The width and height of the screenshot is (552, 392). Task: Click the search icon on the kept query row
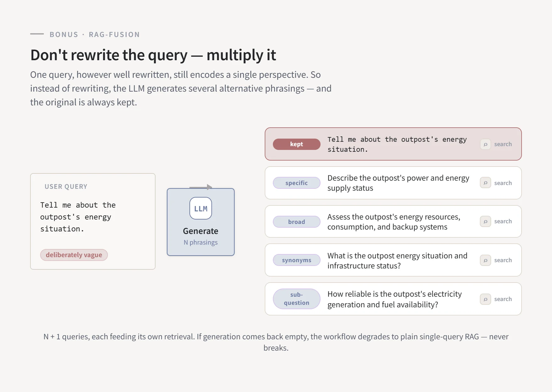485,144
